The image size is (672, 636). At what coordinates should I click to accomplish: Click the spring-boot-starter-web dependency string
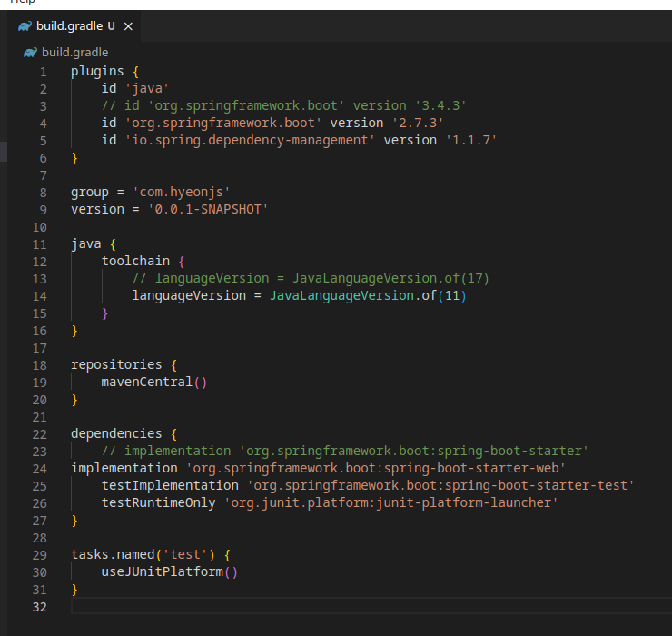(375, 468)
